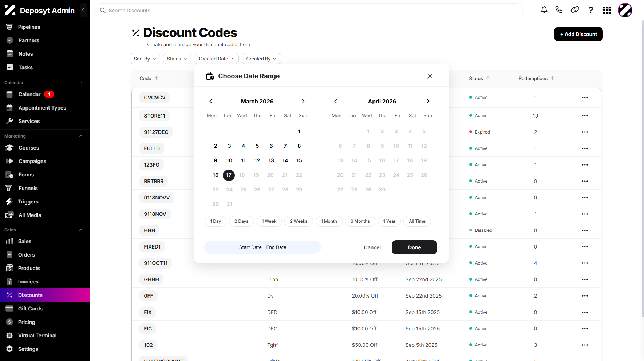Confirm date range with Done

(414, 247)
